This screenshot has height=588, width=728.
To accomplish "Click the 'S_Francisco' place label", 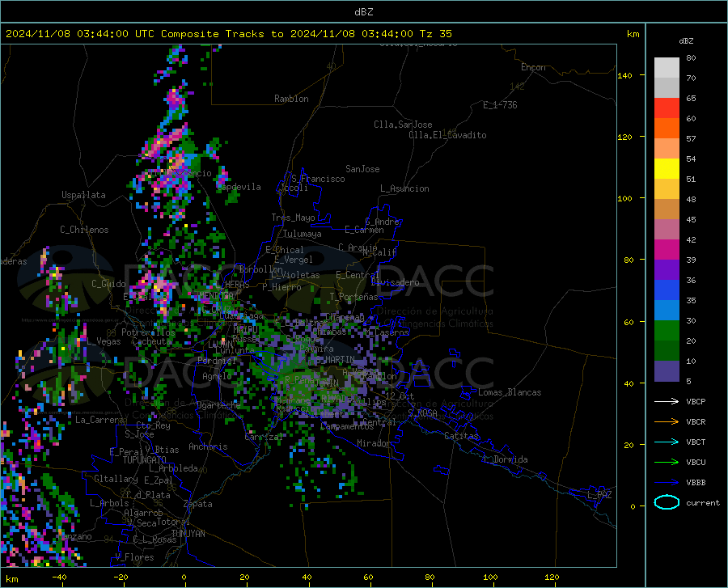I will pos(318,179).
